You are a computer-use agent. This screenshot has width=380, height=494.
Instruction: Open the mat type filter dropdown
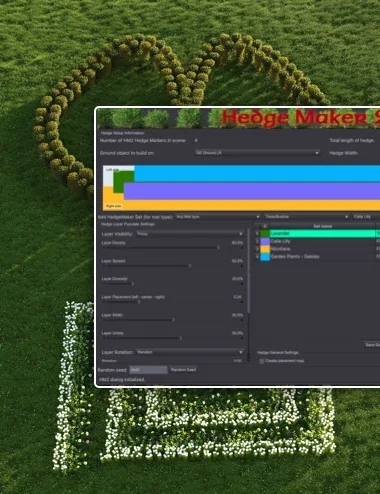[218, 217]
